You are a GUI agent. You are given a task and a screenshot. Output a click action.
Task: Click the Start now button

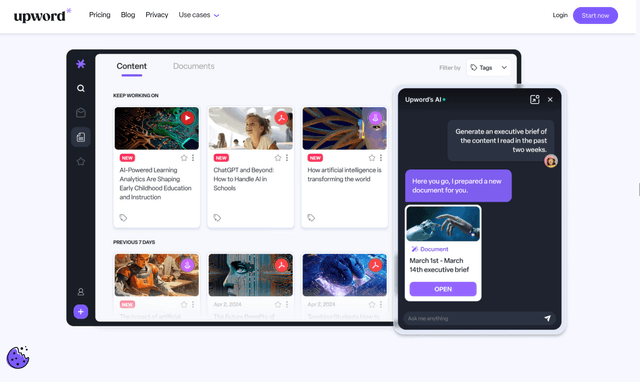pos(595,16)
